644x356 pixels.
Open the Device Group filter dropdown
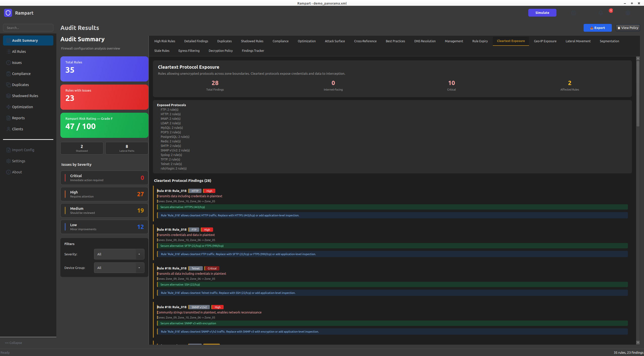click(x=119, y=268)
